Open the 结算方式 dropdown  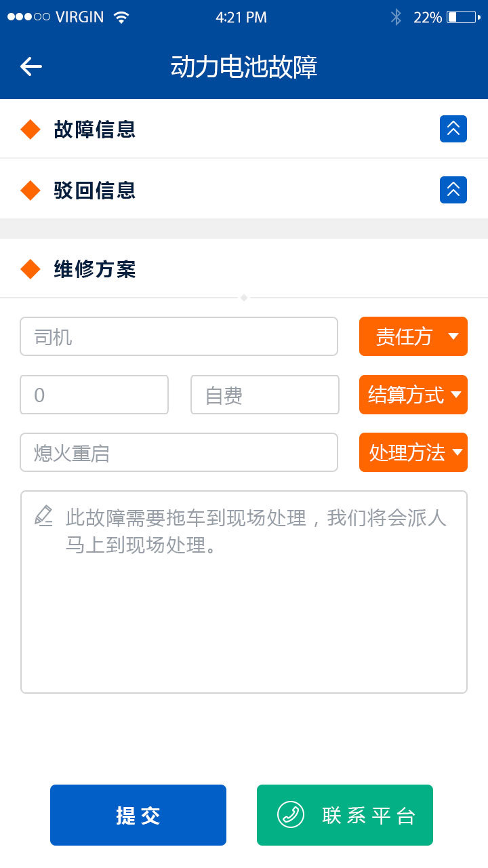[413, 395]
